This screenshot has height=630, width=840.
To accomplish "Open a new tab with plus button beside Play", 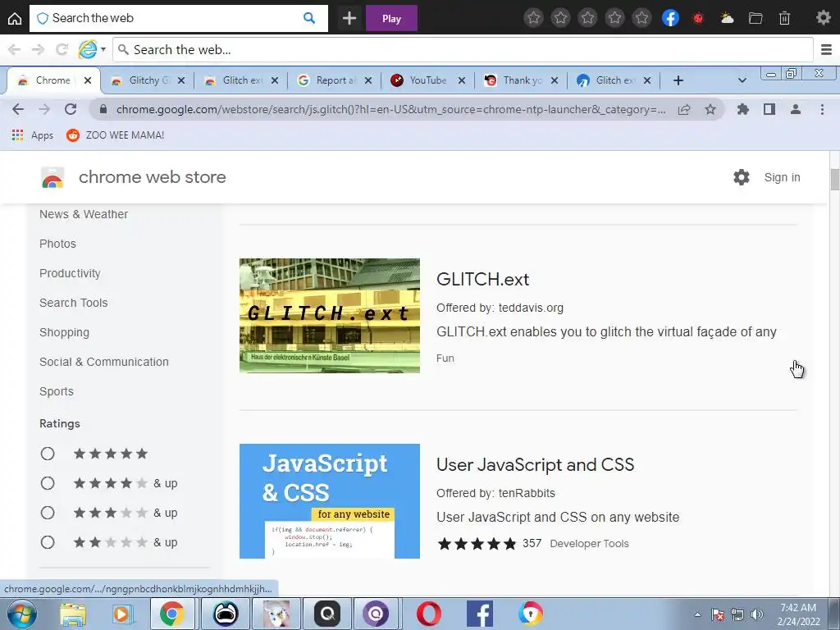I will pyautogui.click(x=349, y=18).
